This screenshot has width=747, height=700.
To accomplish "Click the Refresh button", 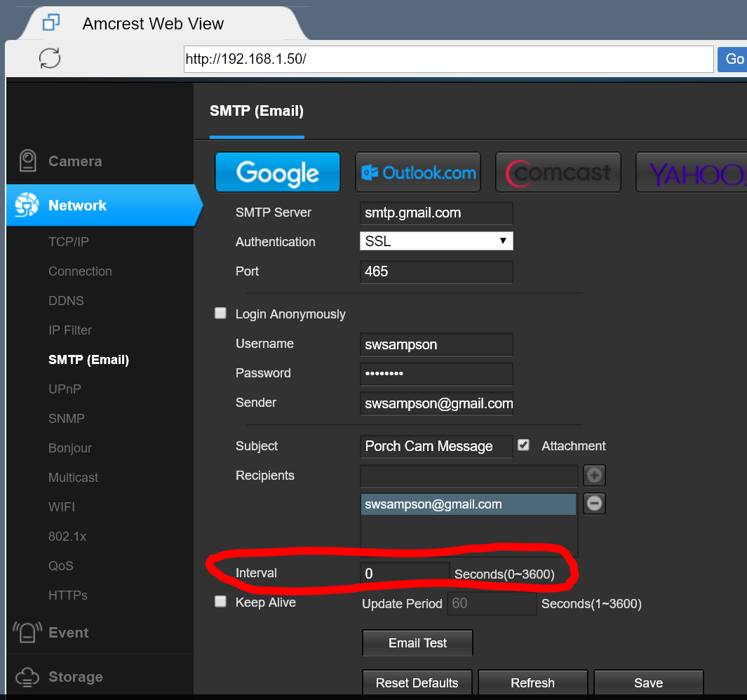I will tap(532, 682).
